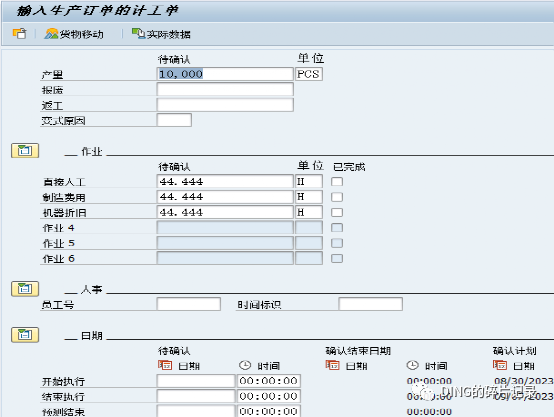Collapse the 日期 section
The image size is (554, 417).
25,335
